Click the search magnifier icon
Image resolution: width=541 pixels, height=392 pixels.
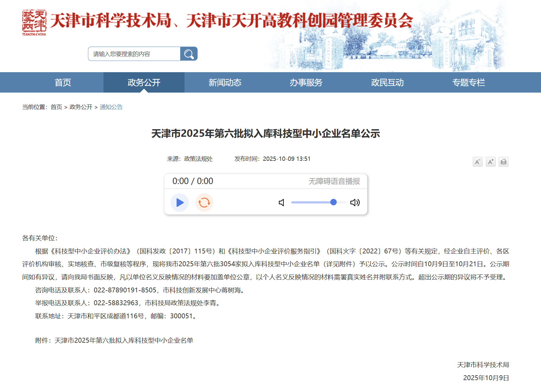(x=189, y=54)
